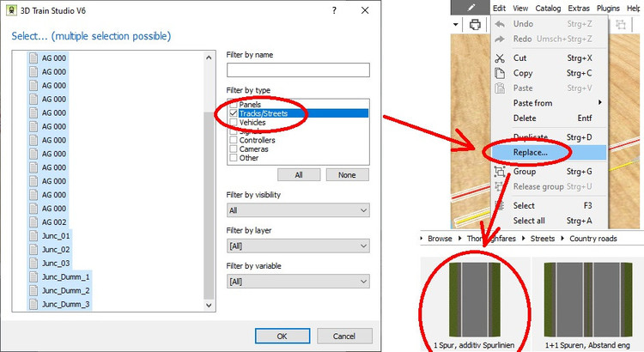Image resolution: width=644 pixels, height=352 pixels.
Task: Click the list scrollbar up arrow
Action: pos(209,58)
